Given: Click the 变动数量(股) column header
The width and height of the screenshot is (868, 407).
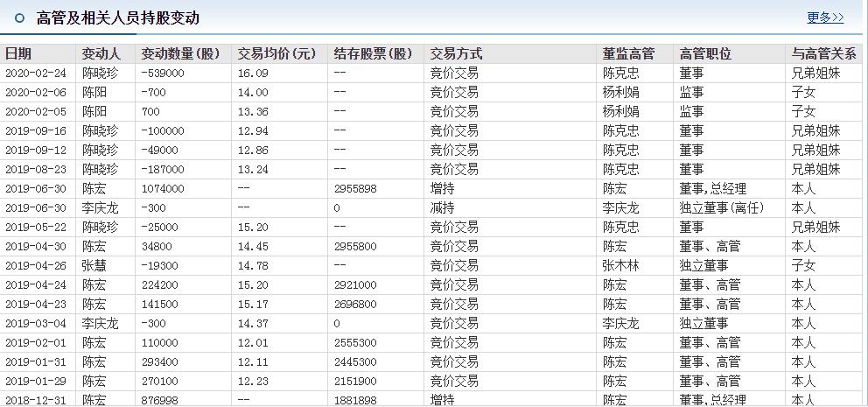Looking at the screenshot, I should pos(180,53).
